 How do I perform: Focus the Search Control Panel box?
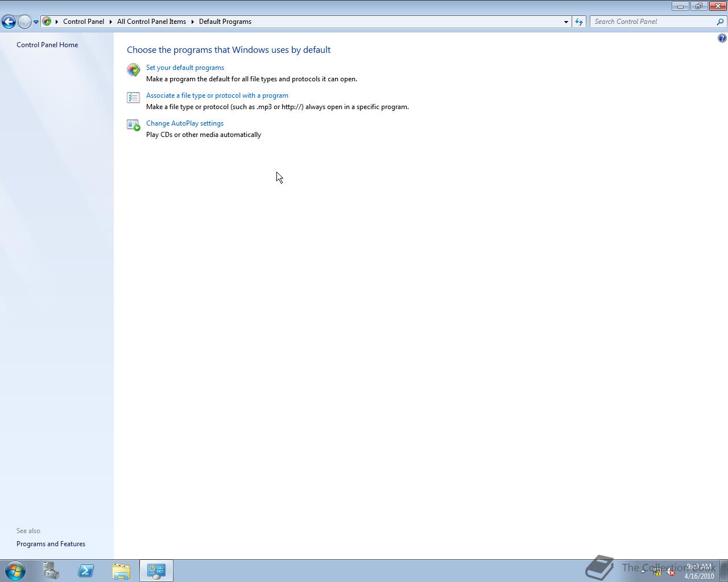coord(653,22)
